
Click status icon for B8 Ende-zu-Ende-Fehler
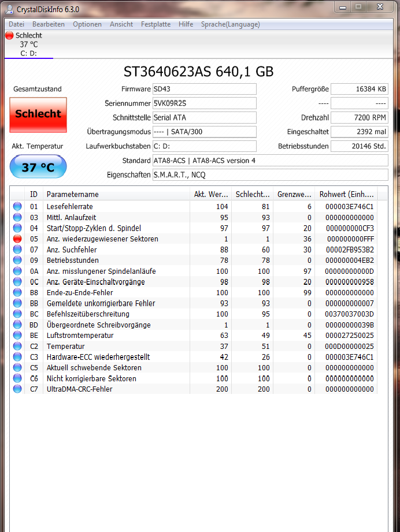tap(17, 292)
